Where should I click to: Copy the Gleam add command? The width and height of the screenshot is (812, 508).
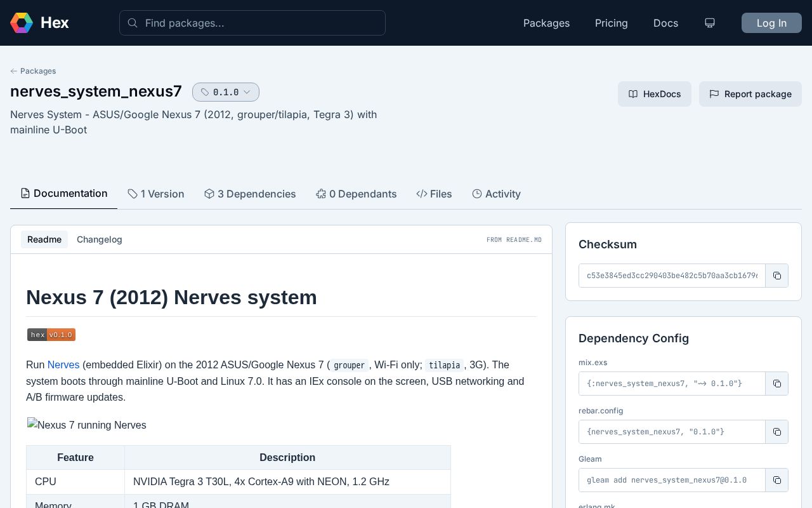tap(777, 480)
